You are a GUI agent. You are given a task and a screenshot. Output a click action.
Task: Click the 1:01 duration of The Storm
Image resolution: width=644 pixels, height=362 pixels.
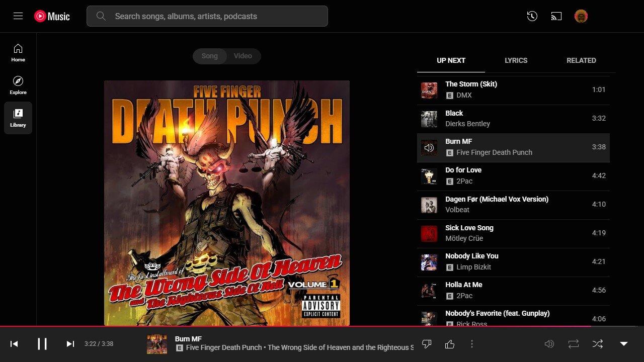599,90
